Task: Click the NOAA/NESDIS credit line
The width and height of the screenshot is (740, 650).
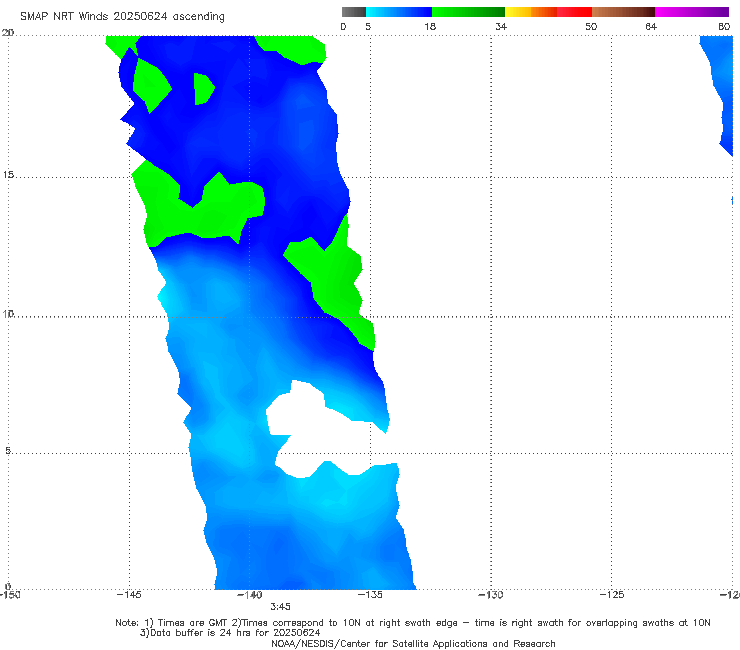Action: coord(413,643)
